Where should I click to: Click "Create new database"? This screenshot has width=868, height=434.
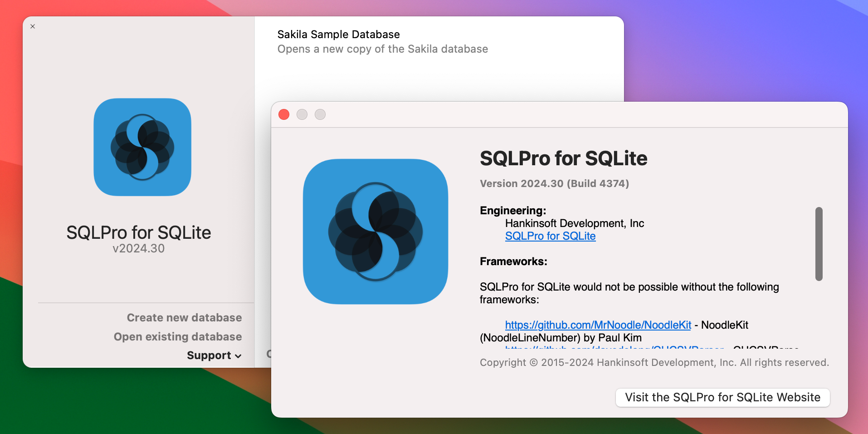click(x=184, y=317)
